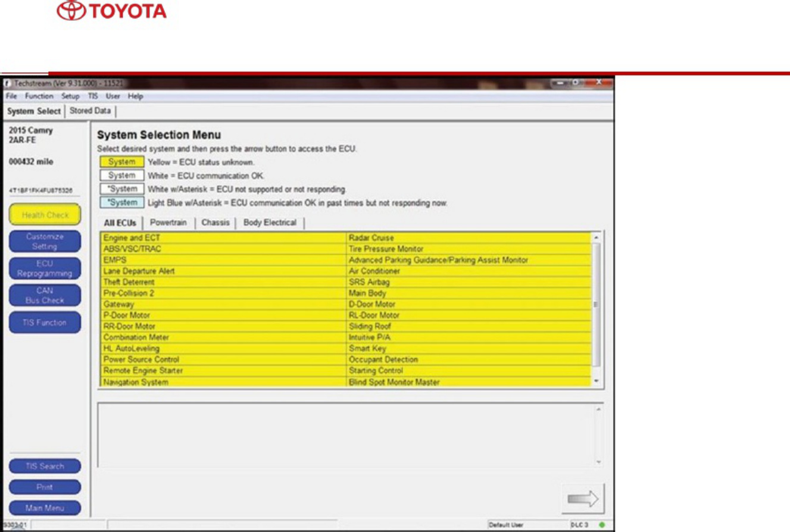Open the Help menu
Viewport: 790px width, 532px height.
pyautogui.click(x=136, y=96)
